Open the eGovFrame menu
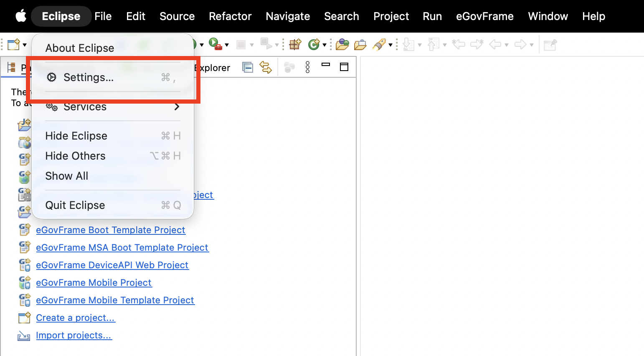Image resolution: width=644 pixels, height=356 pixels. click(x=485, y=16)
